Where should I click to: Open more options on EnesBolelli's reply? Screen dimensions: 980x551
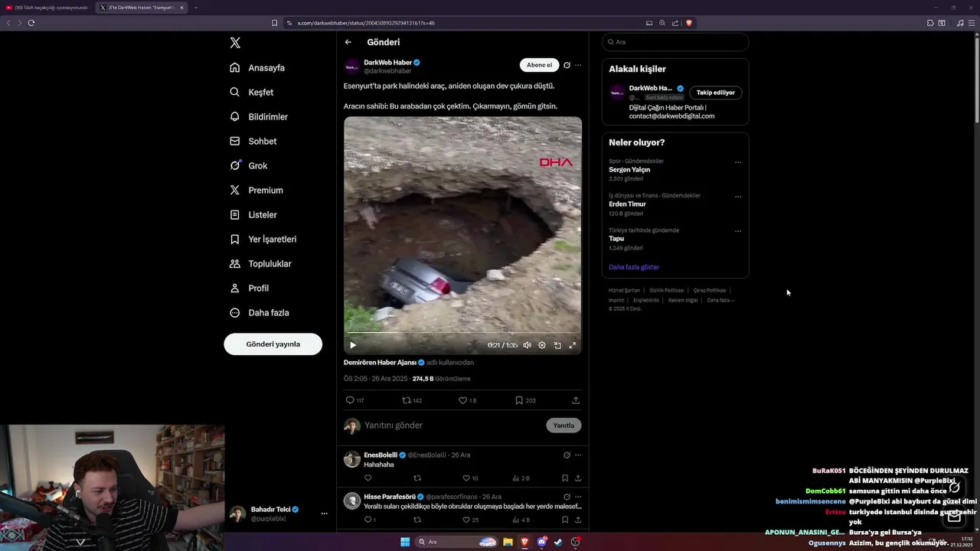tap(578, 455)
